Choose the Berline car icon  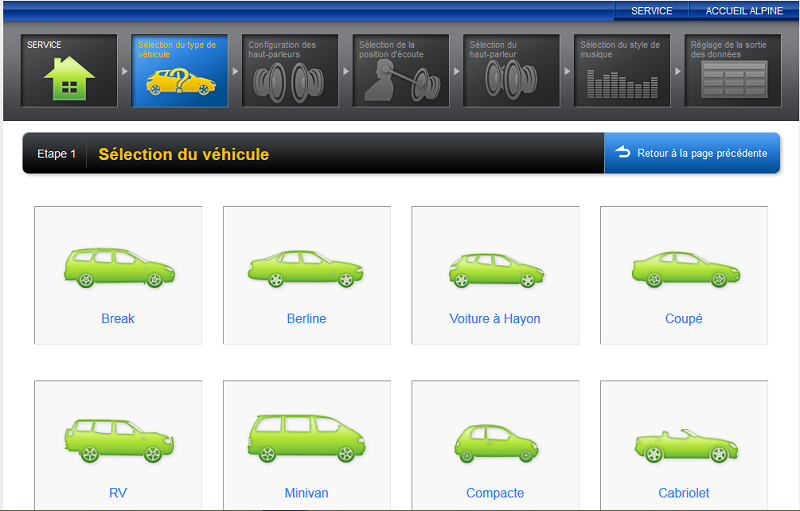click(x=306, y=267)
